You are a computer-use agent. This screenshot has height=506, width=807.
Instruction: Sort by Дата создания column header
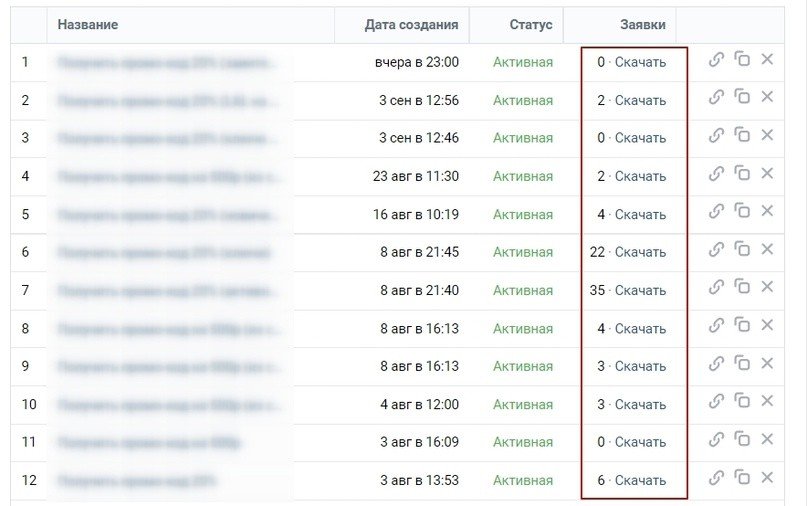[x=411, y=25]
